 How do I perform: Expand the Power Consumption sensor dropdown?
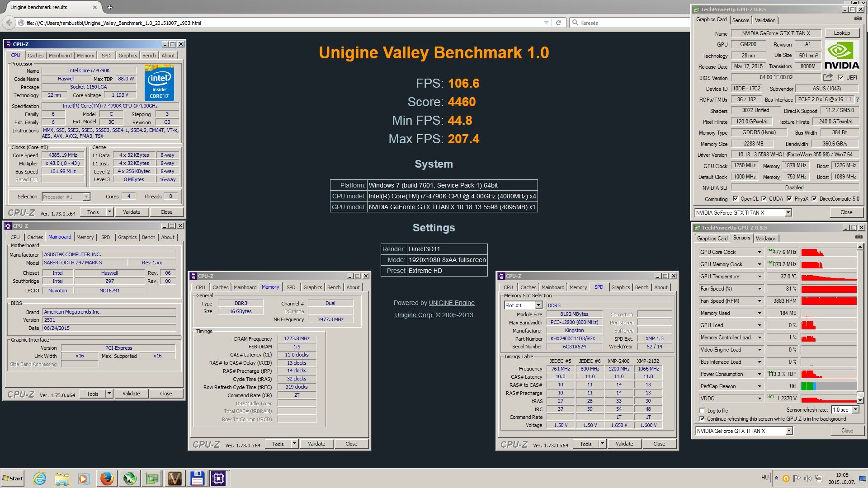tap(759, 374)
